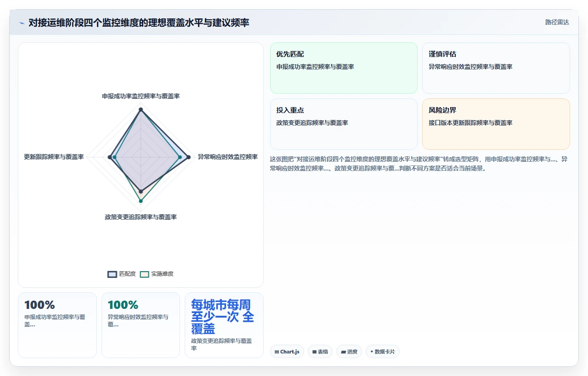Click the 匹配度 legend color box
This screenshot has height=376, width=588.
(x=112, y=274)
